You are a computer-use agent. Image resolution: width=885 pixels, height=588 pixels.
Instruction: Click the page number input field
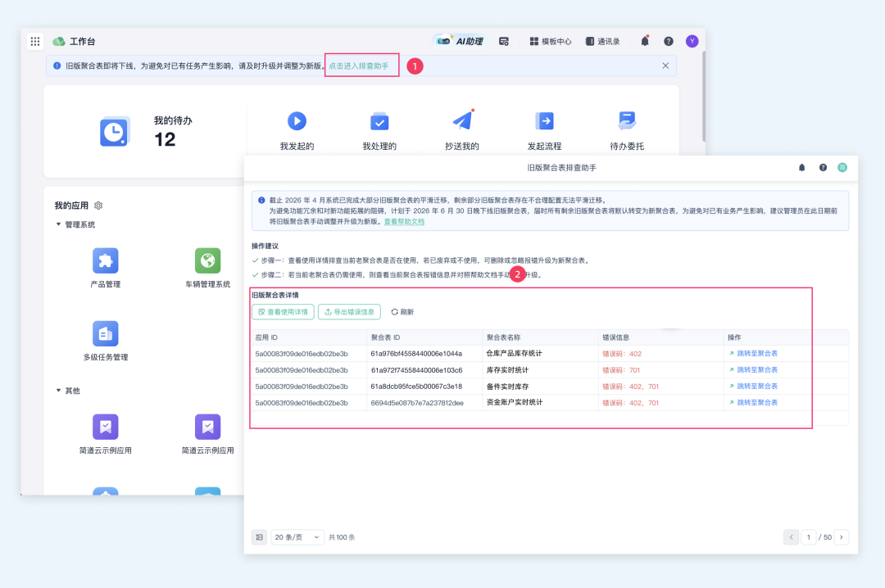tap(809, 537)
